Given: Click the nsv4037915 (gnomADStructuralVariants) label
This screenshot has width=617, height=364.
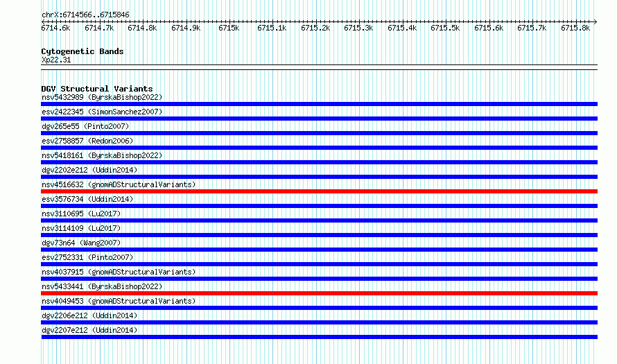Looking at the screenshot, I should tap(119, 272).
